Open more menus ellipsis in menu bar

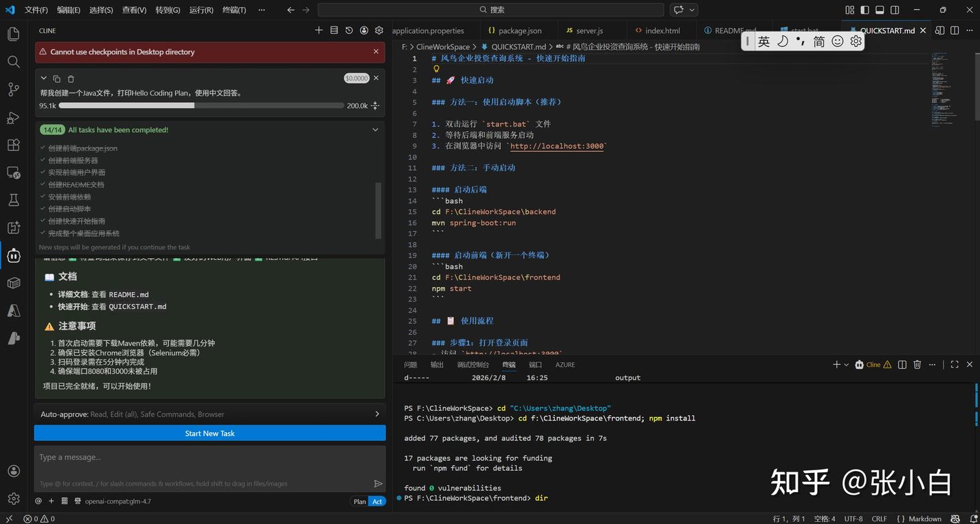[262, 10]
